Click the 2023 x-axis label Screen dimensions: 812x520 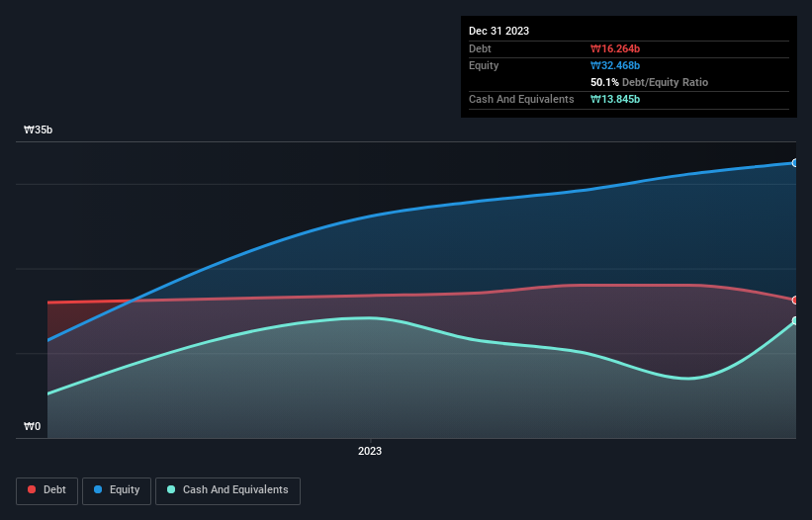(370, 451)
